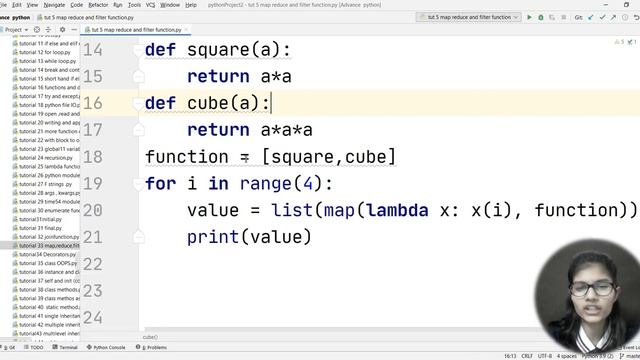Click the locate target icon in Project panel
The height and width of the screenshot is (360, 640).
(x=37, y=30)
